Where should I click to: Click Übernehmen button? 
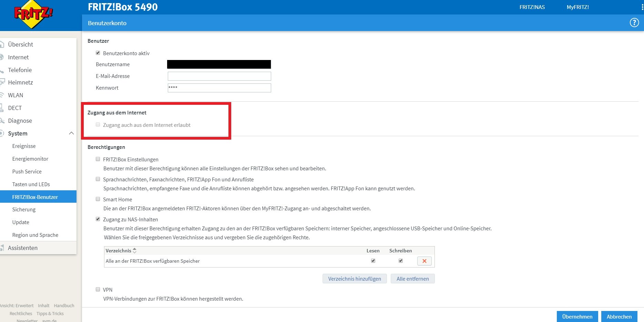pyautogui.click(x=577, y=316)
